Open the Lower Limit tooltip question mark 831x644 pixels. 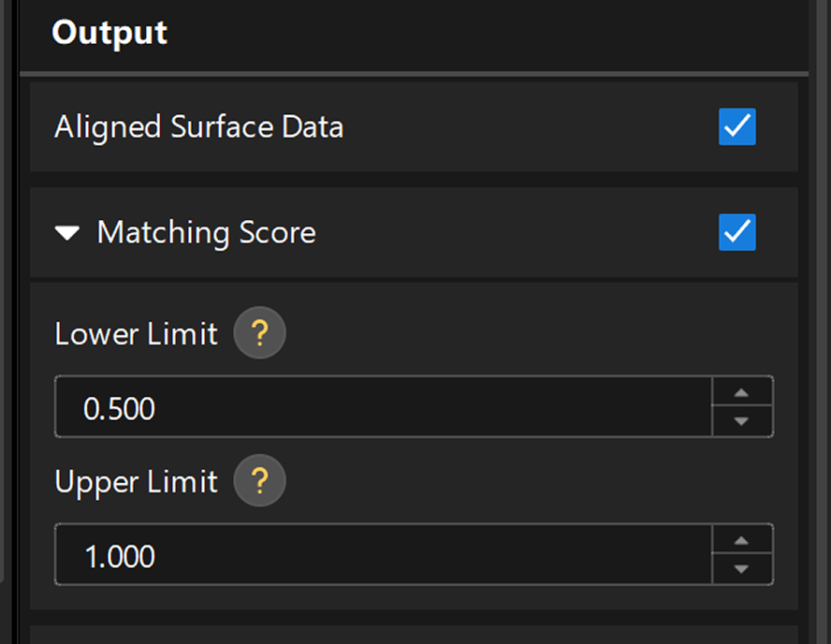click(259, 333)
